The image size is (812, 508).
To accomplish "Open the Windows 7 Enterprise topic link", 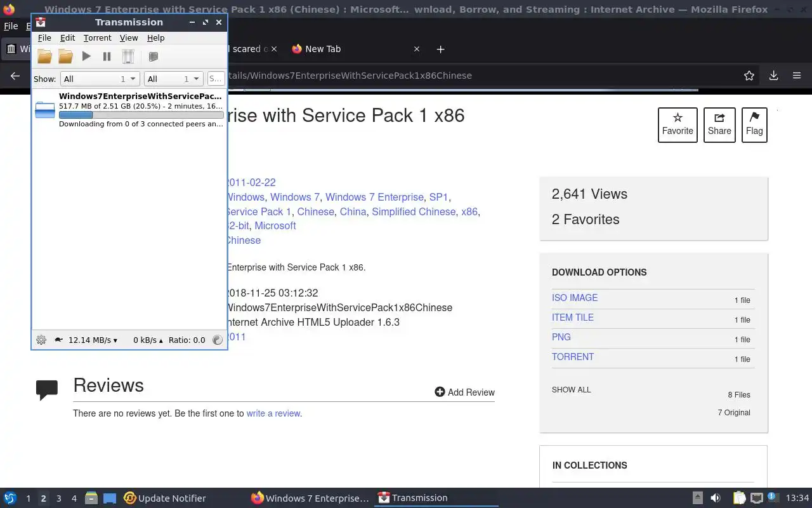I will coord(374,197).
